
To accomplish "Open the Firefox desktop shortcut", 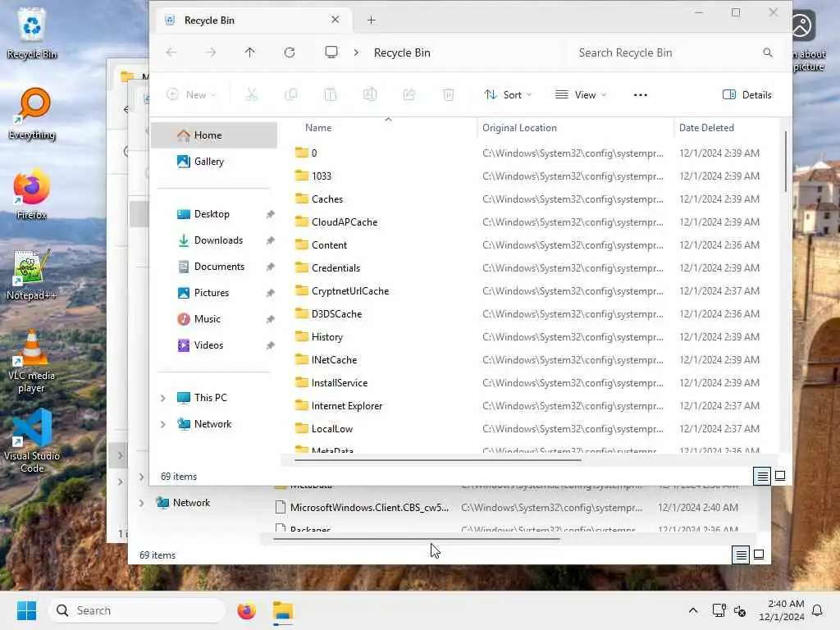I will tap(32, 194).
